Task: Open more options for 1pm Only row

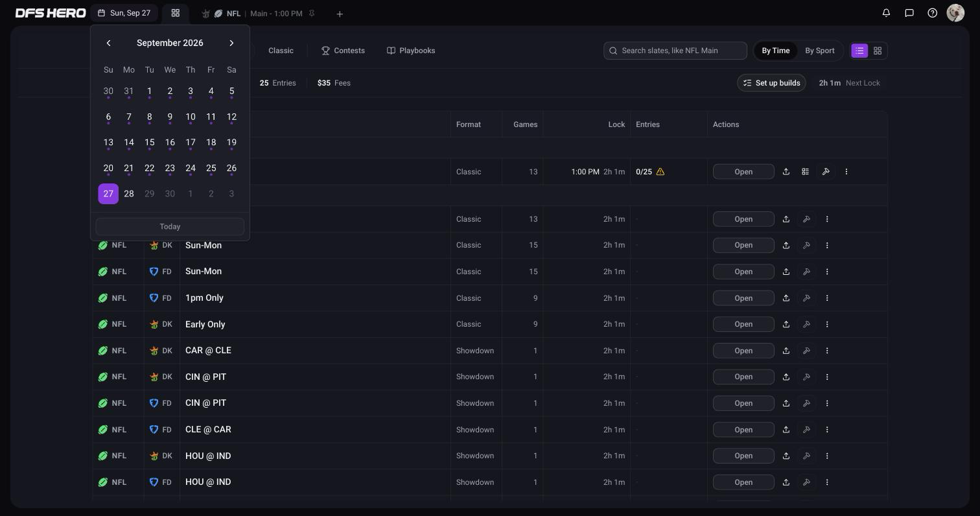Action: click(x=827, y=298)
